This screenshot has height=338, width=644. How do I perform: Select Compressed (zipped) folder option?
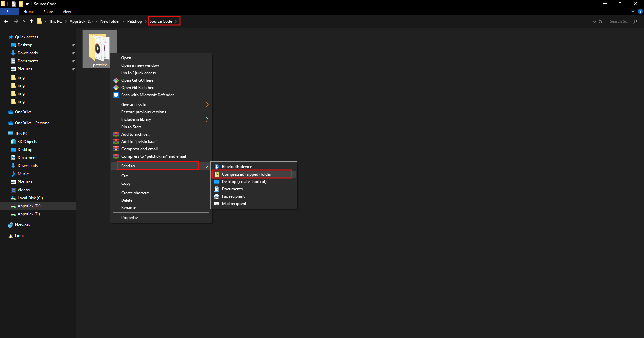coord(247,174)
